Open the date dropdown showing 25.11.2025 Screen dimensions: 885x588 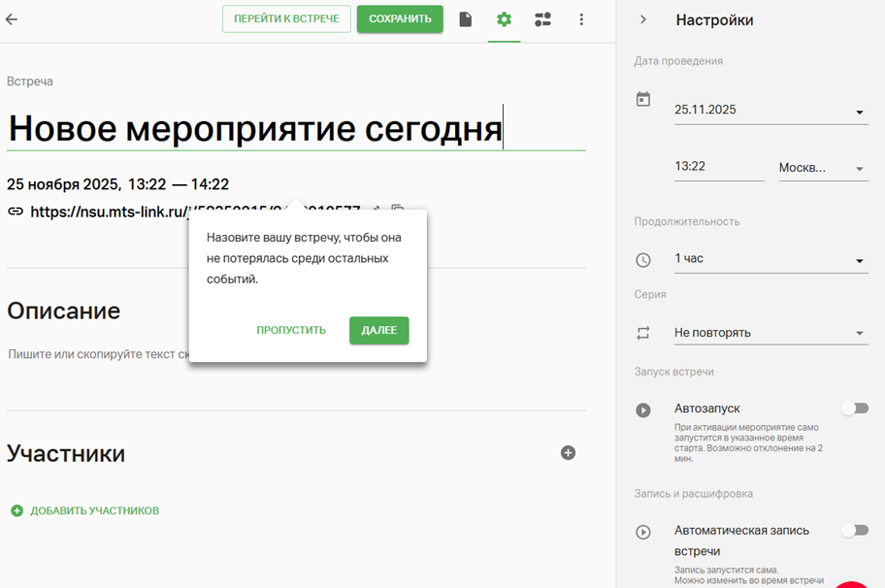click(x=770, y=111)
